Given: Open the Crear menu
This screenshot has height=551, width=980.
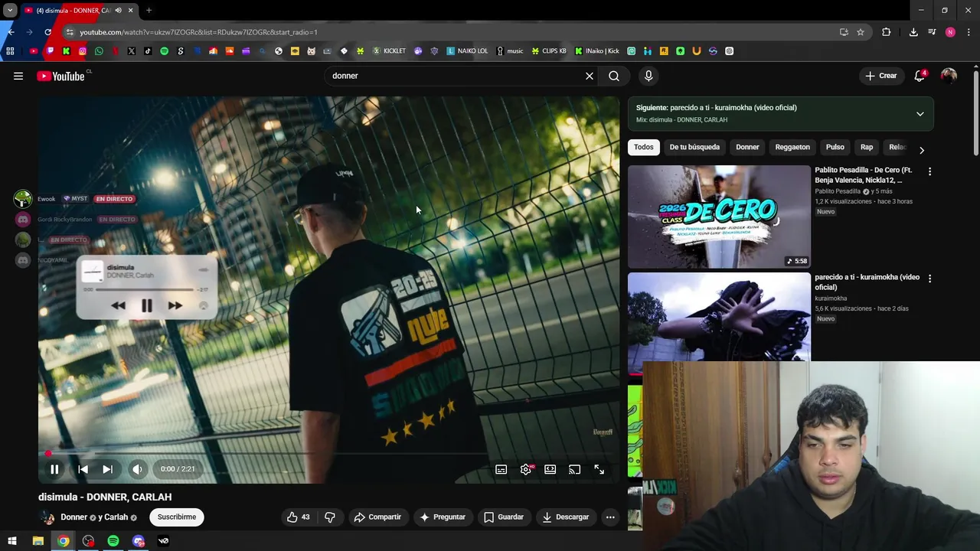Looking at the screenshot, I should coord(881,76).
